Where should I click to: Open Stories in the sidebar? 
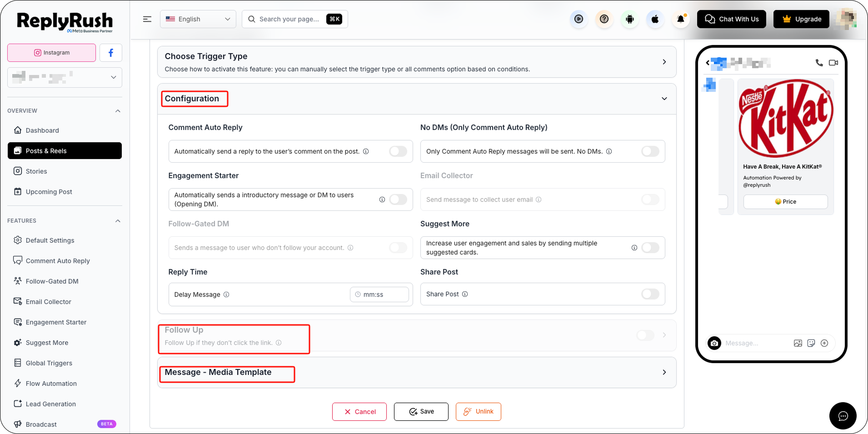coord(65,171)
